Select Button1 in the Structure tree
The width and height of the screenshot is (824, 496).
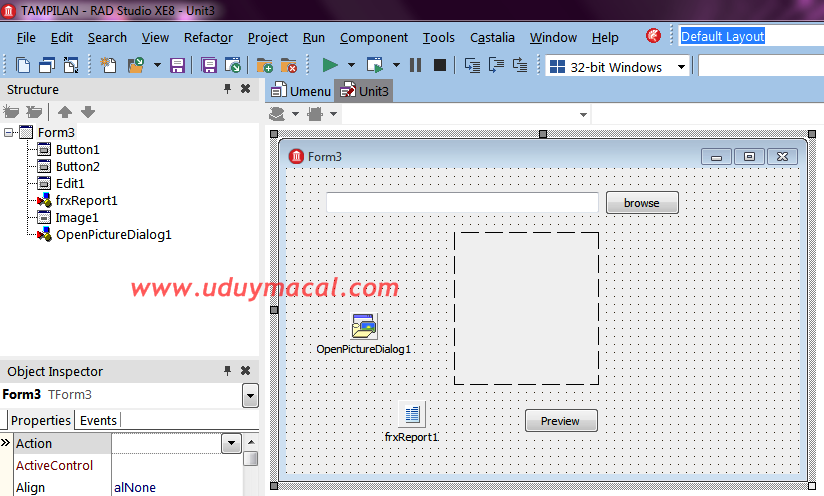[x=77, y=150]
